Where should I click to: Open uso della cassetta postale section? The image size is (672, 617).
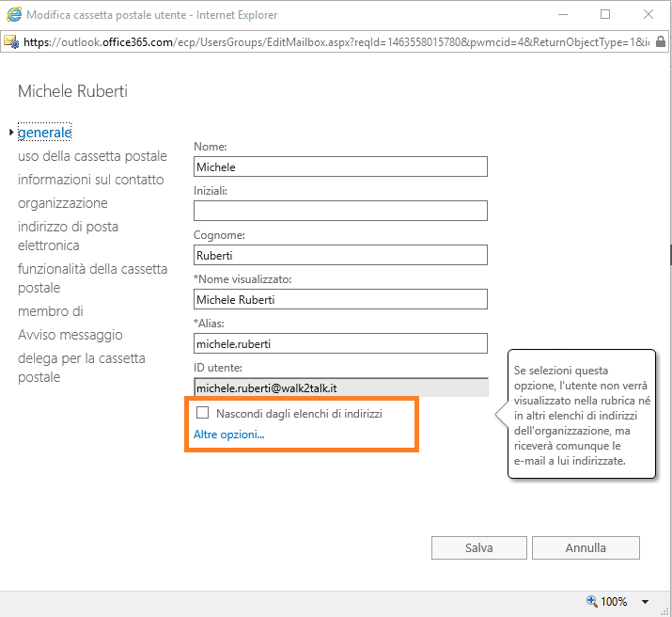tap(92, 156)
